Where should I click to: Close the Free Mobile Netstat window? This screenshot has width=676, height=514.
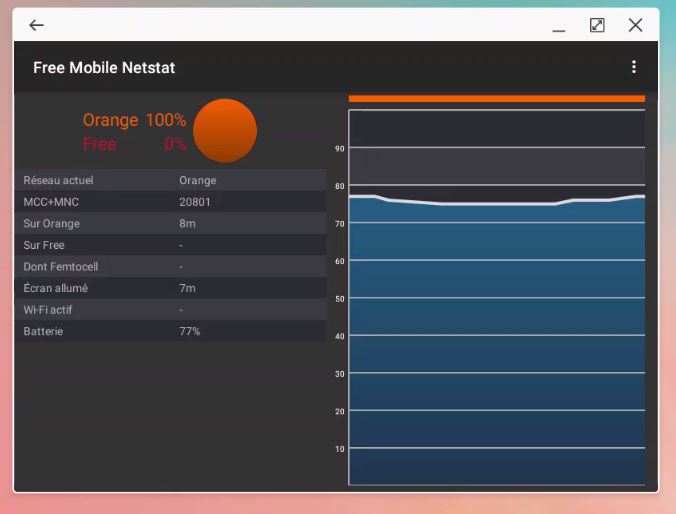point(635,25)
